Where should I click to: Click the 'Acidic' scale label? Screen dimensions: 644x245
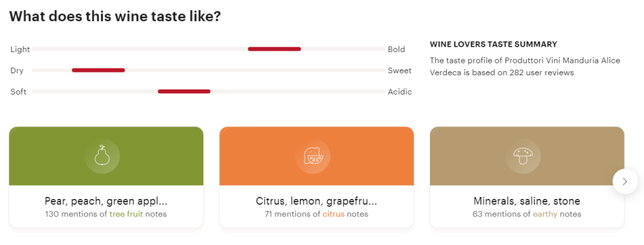(400, 91)
